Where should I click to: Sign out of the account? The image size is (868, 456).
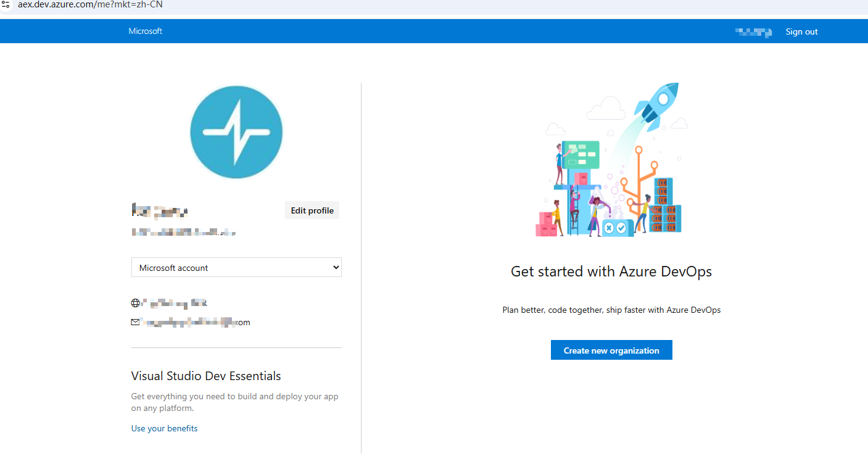pyautogui.click(x=801, y=31)
